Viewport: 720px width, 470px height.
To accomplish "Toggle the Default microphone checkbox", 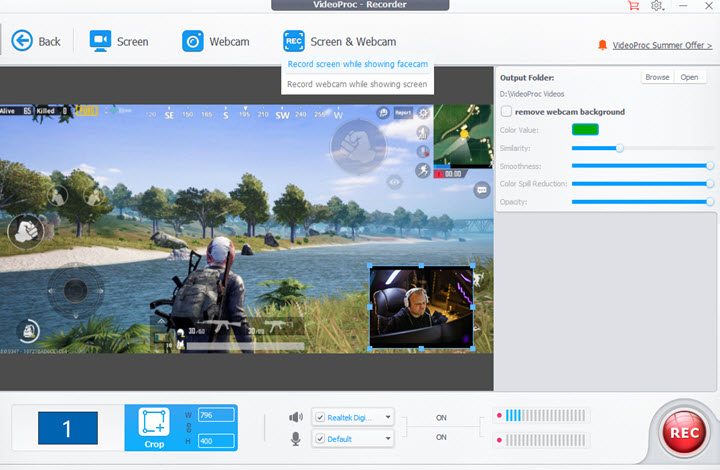I will pos(320,438).
